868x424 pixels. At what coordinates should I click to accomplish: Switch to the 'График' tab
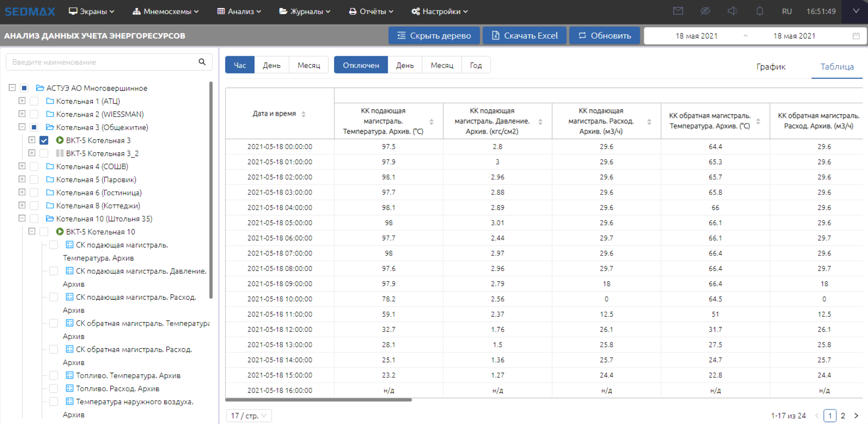[770, 67]
